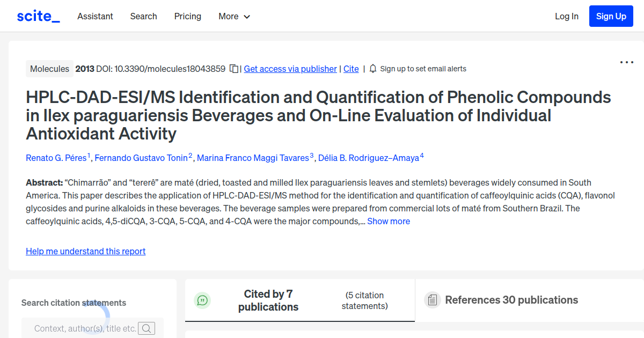The height and width of the screenshot is (338, 644).
Task: Click the copy DOI icon
Action: pyautogui.click(x=233, y=69)
